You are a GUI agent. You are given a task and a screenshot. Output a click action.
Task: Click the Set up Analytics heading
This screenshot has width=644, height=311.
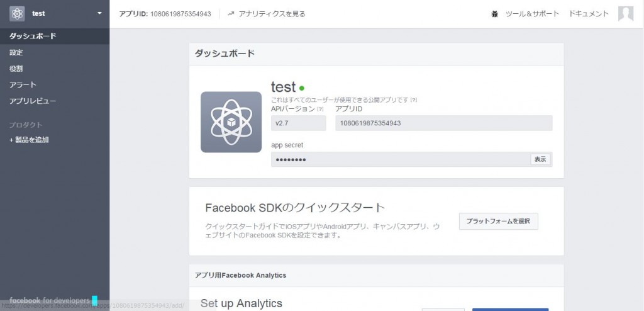pyautogui.click(x=241, y=303)
